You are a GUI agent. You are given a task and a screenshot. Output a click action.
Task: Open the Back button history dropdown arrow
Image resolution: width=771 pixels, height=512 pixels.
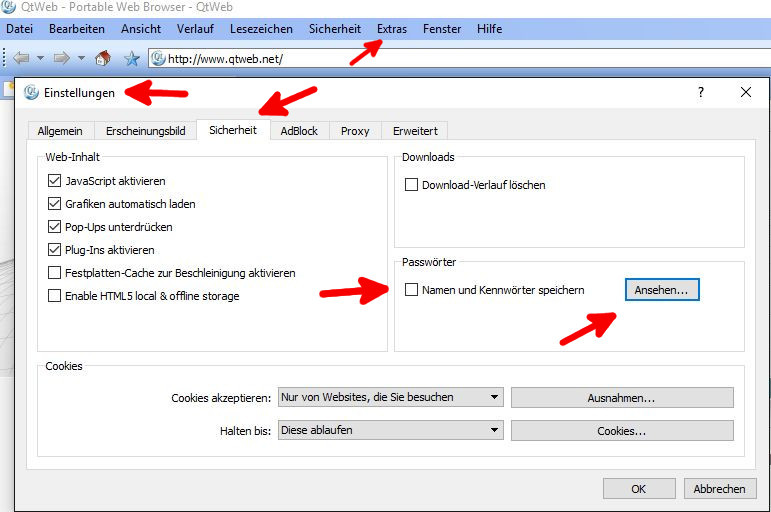40,59
